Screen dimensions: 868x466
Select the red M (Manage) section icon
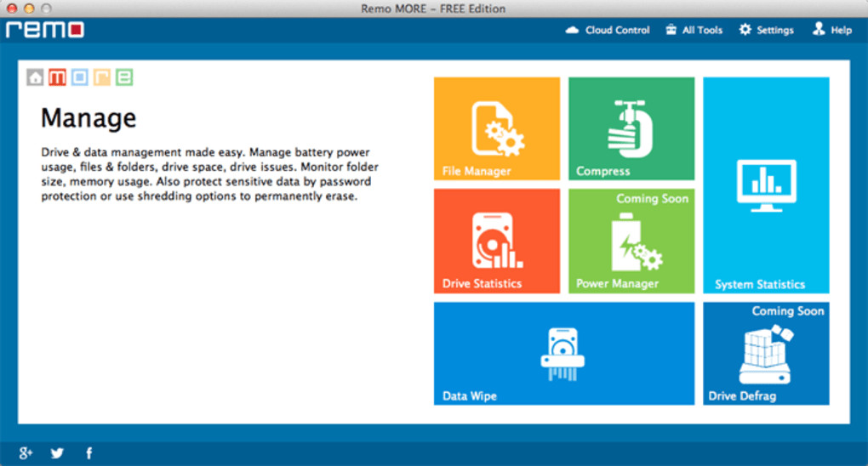[57, 77]
